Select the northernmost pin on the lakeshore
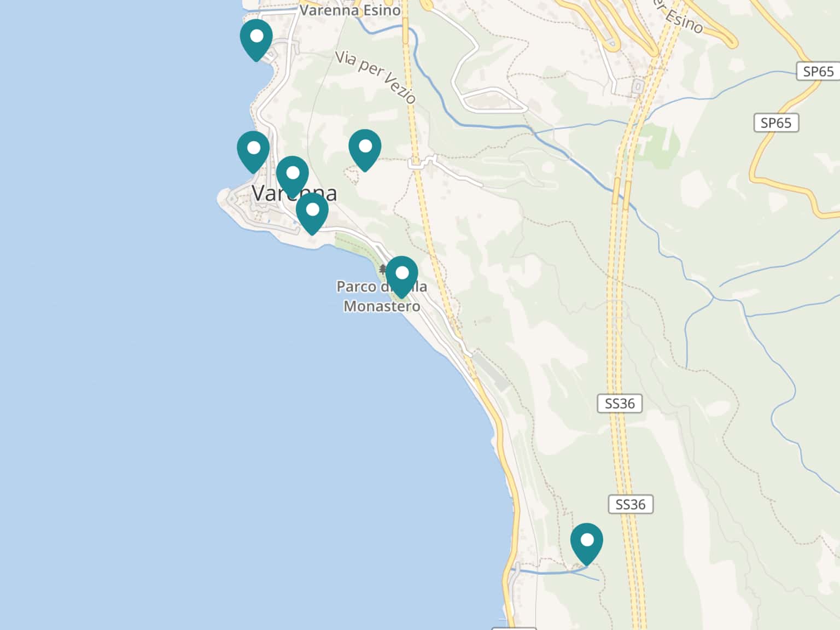Viewport: 840px width, 630px height. [256, 39]
